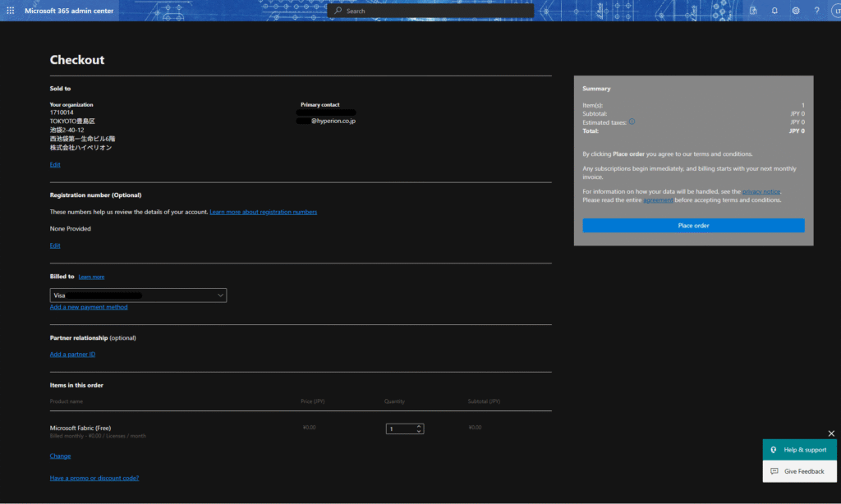Viewport: 841px width, 504px height.
Task: Open the LT account avatar menu
Action: click(835, 11)
